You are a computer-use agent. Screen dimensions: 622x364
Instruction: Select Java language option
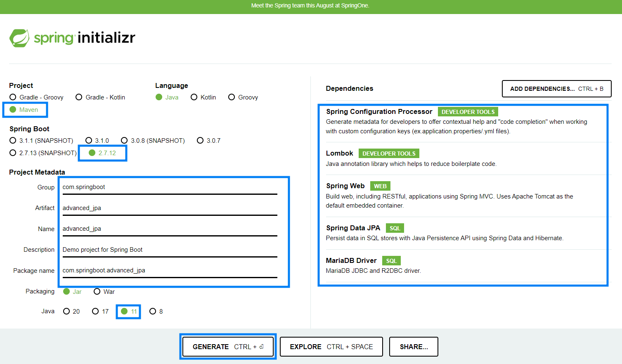(x=167, y=97)
